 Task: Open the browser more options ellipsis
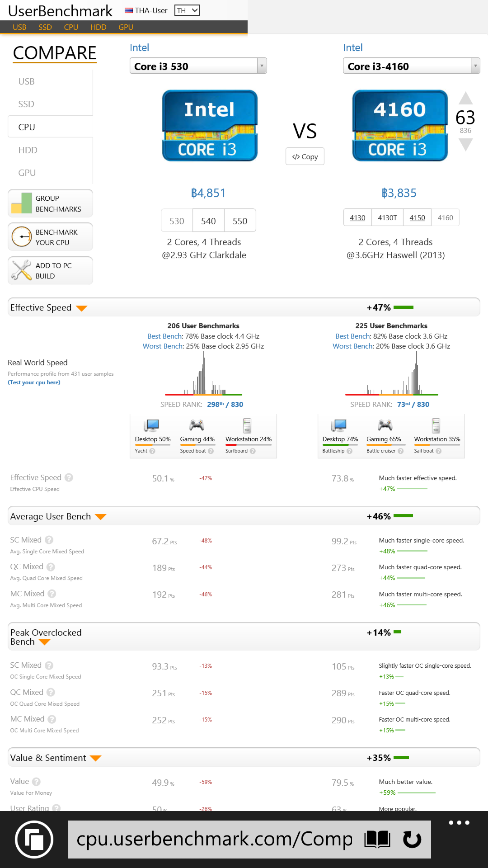tap(459, 823)
